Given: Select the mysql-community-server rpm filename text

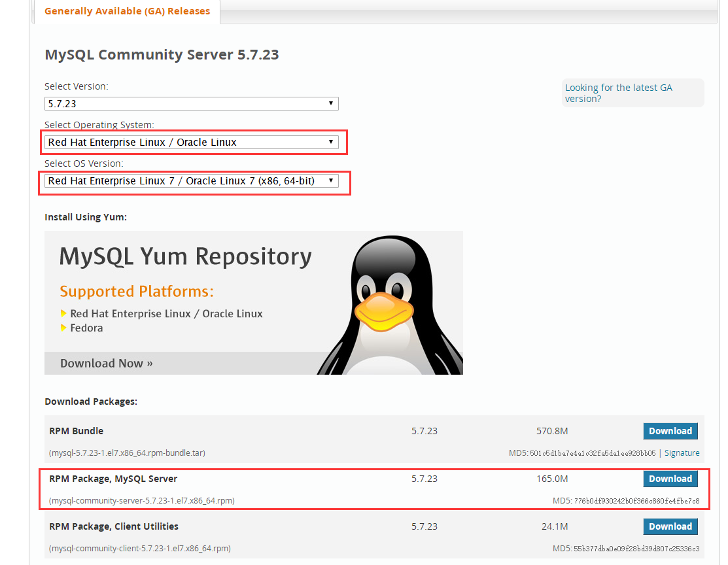Looking at the screenshot, I should click(141, 501).
